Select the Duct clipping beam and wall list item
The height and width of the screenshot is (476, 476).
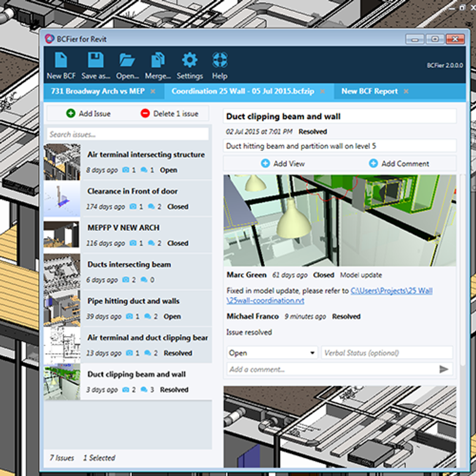coord(128,381)
